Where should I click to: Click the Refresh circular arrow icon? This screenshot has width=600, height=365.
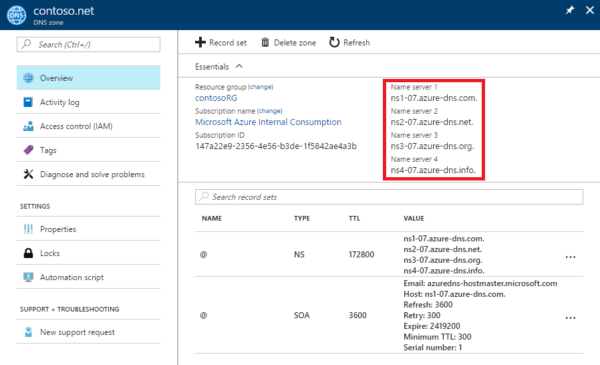pyautogui.click(x=334, y=42)
